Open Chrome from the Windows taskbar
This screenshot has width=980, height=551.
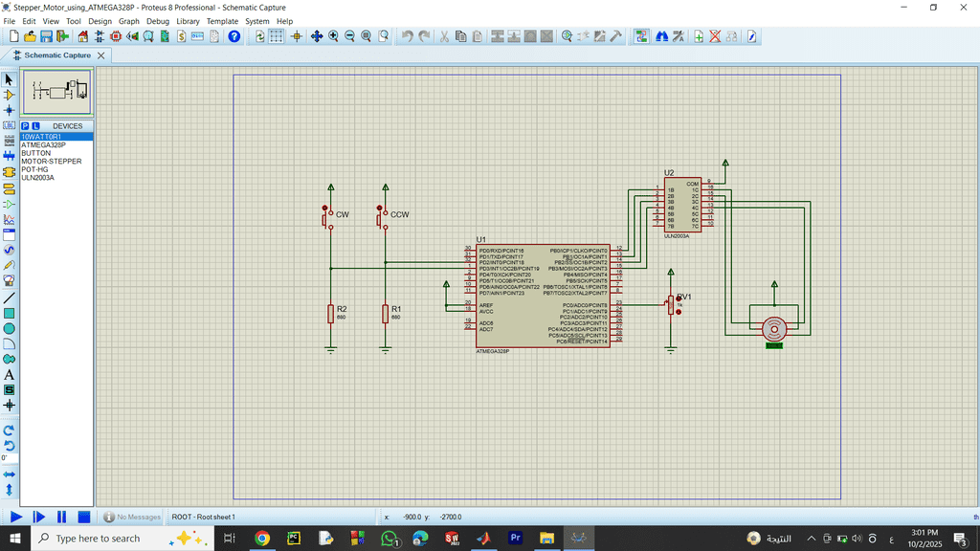click(261, 539)
